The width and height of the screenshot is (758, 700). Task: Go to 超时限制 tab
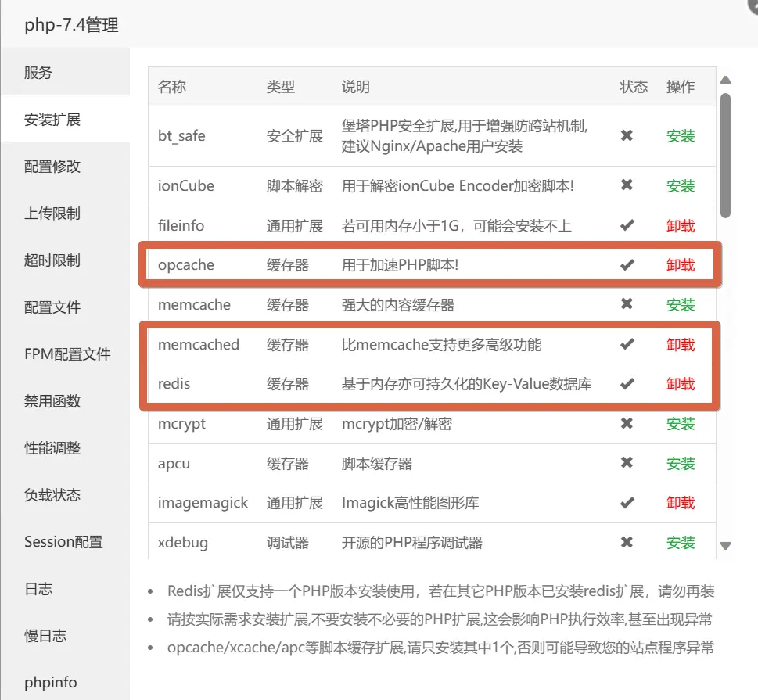(x=65, y=260)
